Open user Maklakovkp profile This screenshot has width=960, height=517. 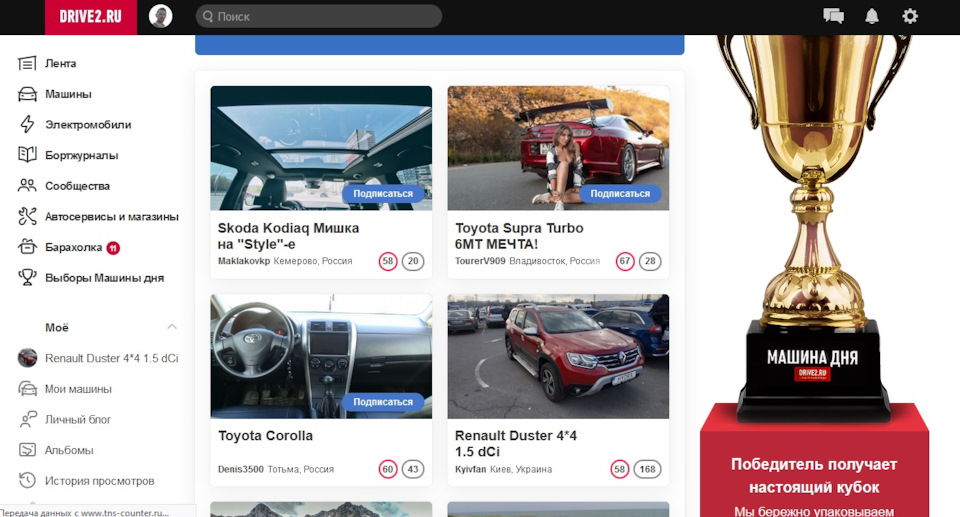click(244, 261)
